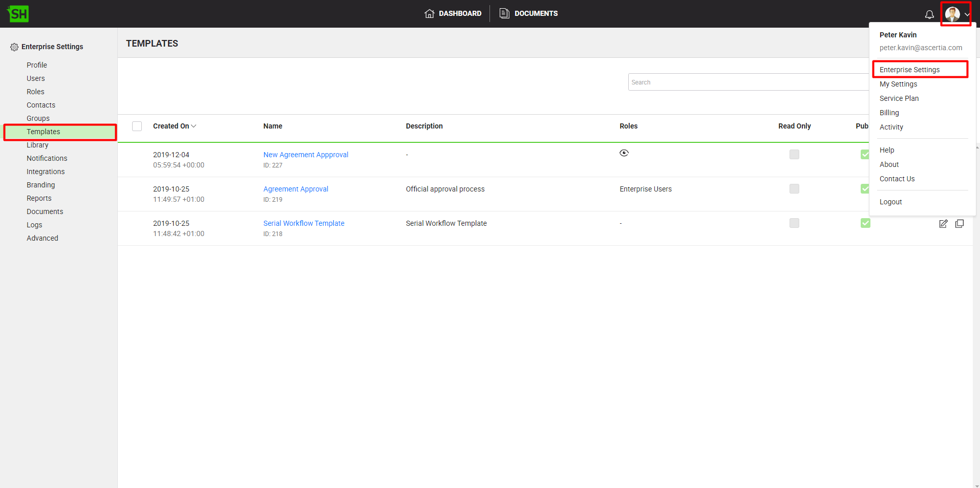Select My Settings from user menu

(898, 84)
